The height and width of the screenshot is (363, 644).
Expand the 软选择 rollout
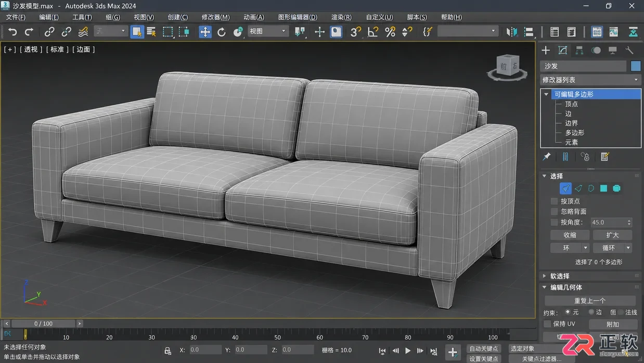pos(545,276)
